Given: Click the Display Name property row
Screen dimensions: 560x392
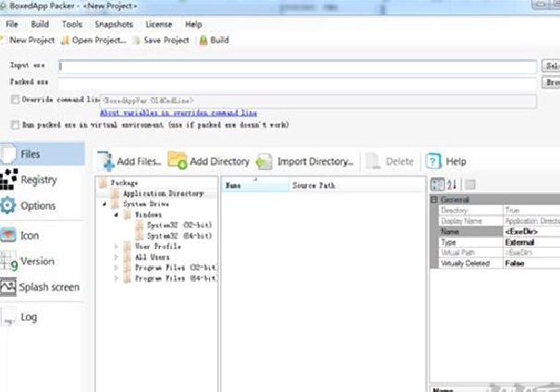Looking at the screenshot, I should (x=500, y=221).
